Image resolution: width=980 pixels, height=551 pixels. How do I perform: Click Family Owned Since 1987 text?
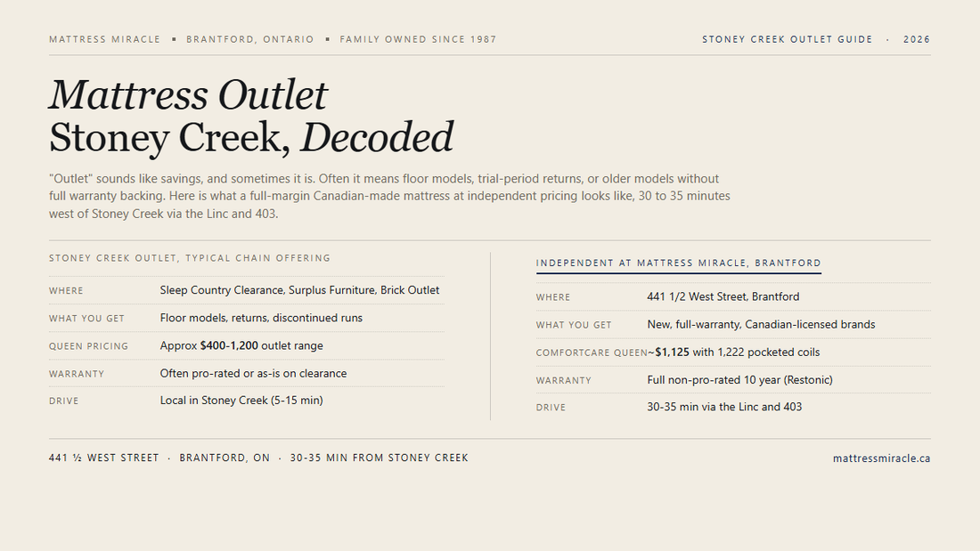tap(418, 39)
